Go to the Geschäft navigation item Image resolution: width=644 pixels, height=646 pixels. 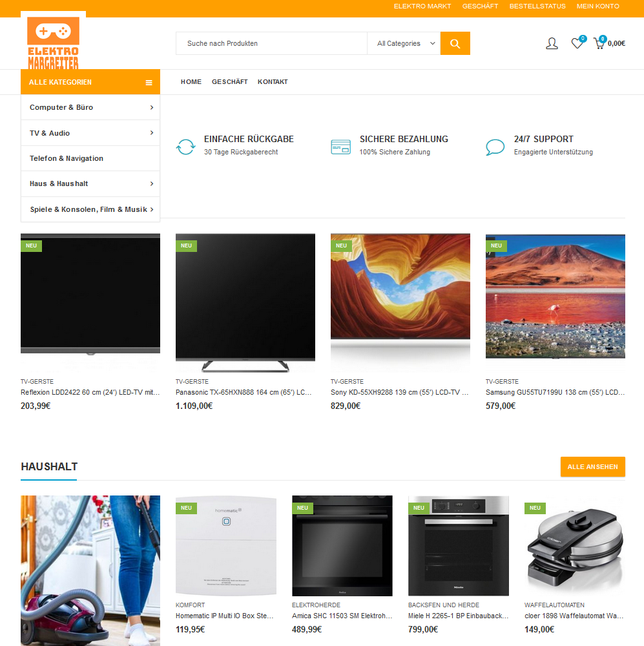point(229,82)
